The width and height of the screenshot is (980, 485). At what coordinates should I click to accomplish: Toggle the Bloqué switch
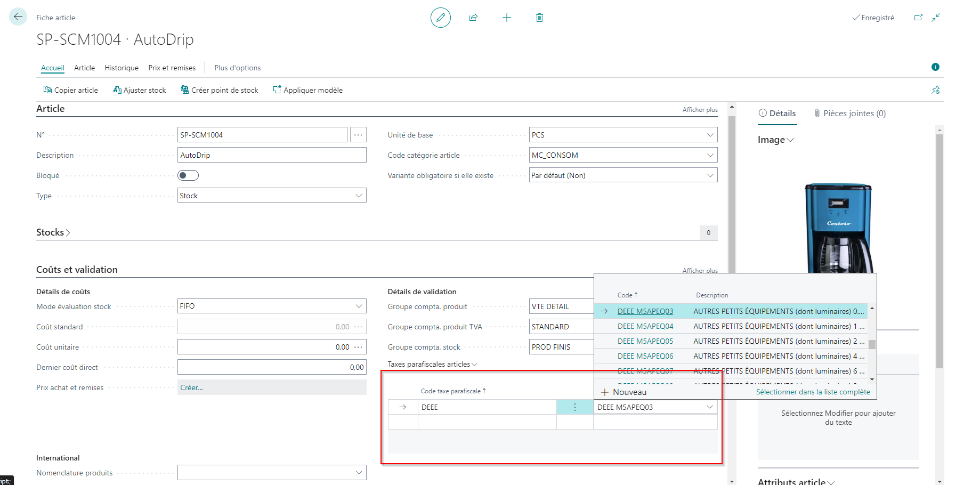pos(188,175)
